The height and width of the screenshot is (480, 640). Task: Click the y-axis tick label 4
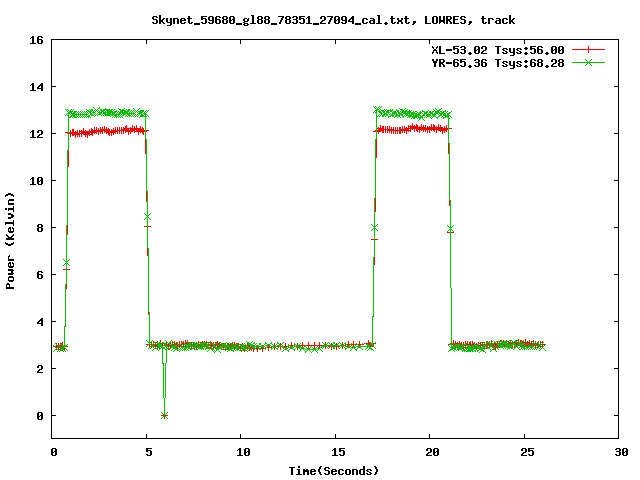pyautogui.click(x=40, y=322)
